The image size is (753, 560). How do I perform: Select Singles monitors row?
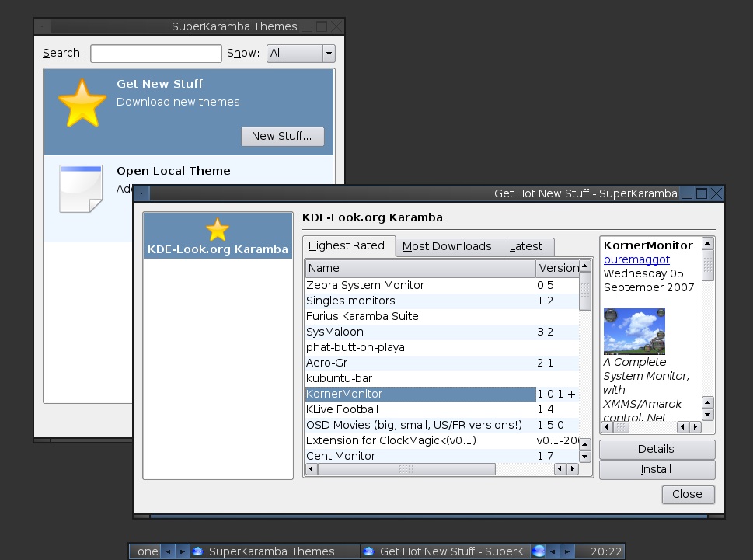pos(442,301)
